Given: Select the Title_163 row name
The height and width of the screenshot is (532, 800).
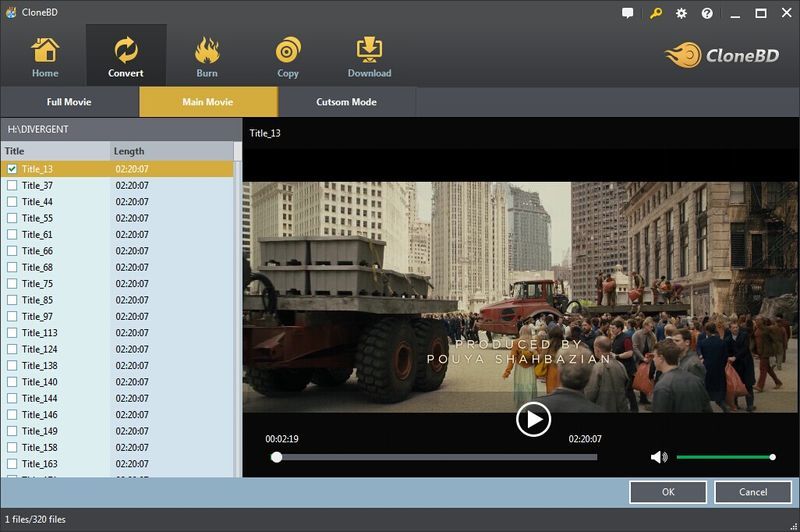Looking at the screenshot, I should [39, 463].
